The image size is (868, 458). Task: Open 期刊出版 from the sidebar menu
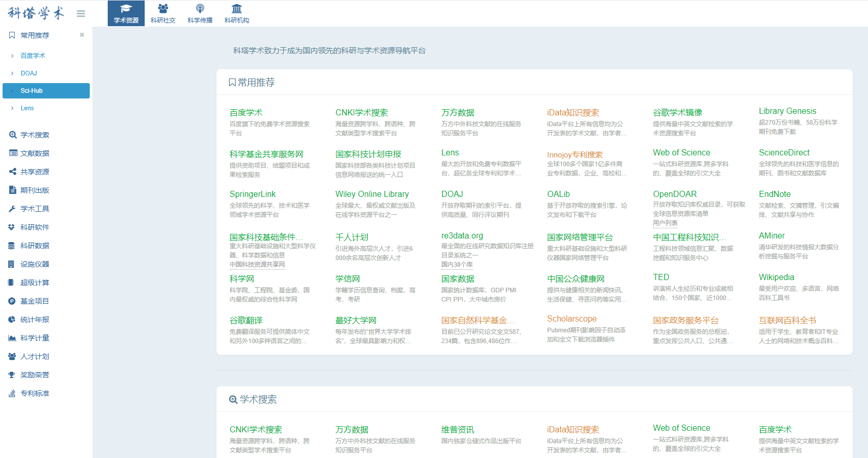point(35,190)
